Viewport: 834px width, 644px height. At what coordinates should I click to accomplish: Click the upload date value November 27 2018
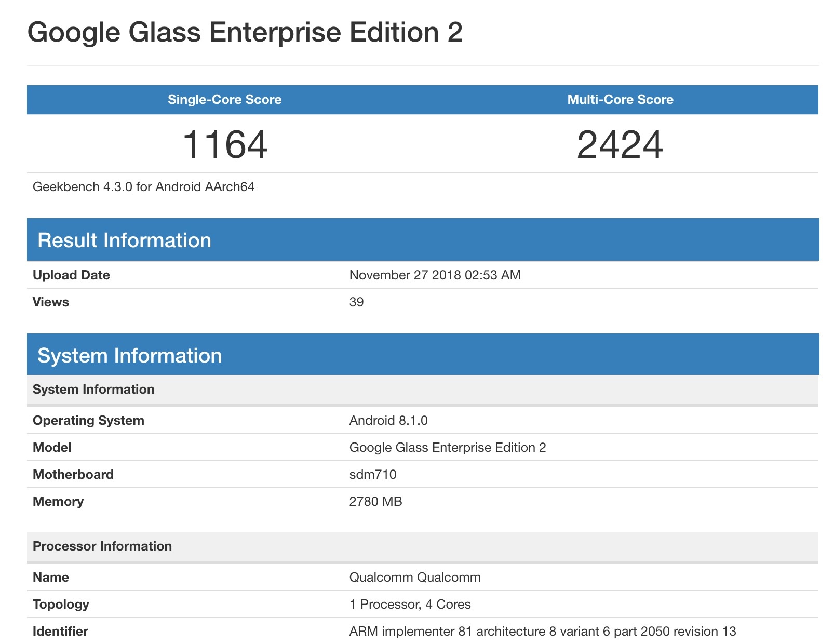435,275
